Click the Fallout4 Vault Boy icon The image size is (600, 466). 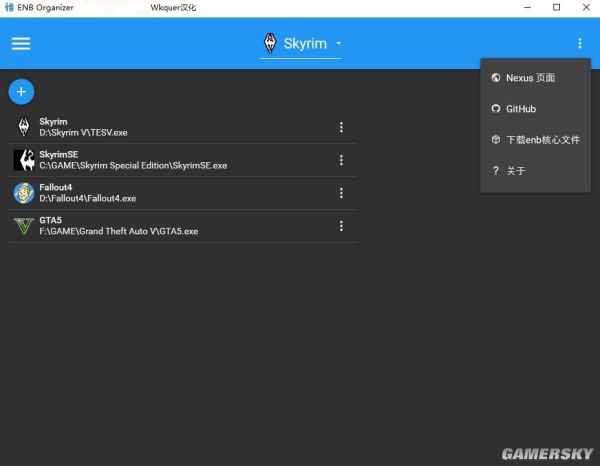tap(24, 193)
